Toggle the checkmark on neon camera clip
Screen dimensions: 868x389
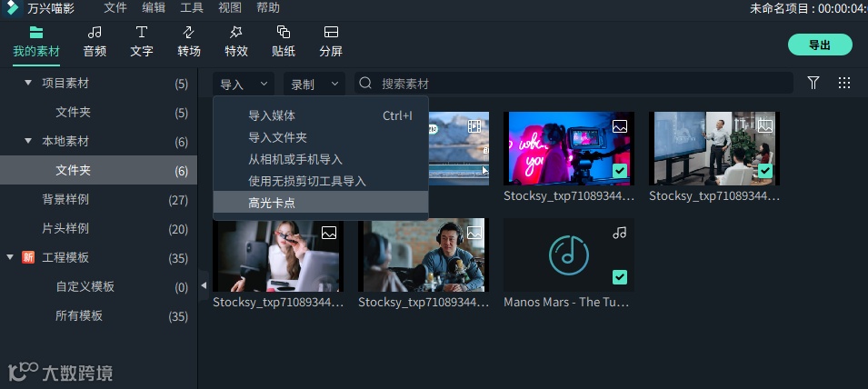[620, 171]
